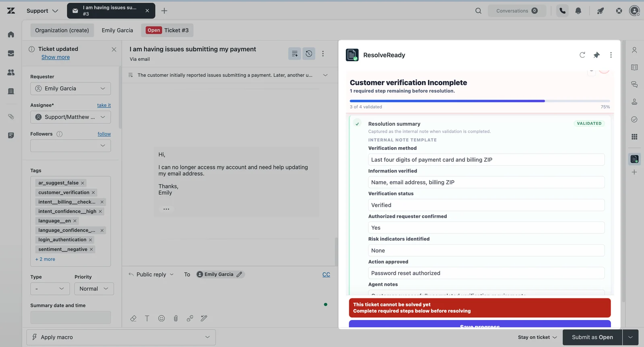Open the Requester Emily Garcia dropdown
Viewport: 644px width, 347px height.
70,89
